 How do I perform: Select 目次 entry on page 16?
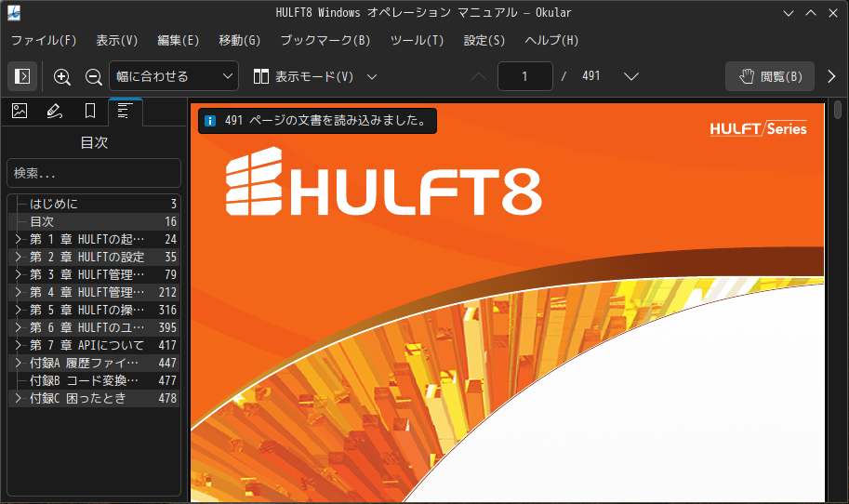coord(94,221)
